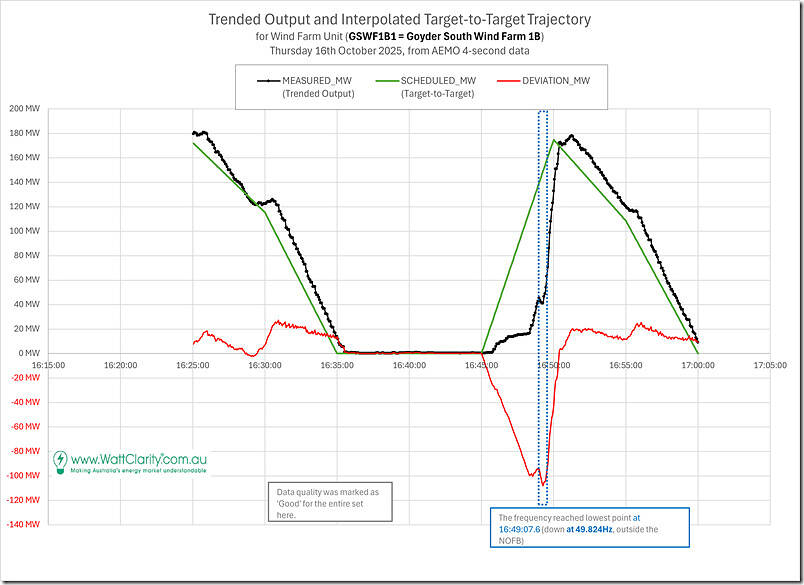Image resolution: width=804 pixels, height=585 pixels.
Task: Click the 16:45:00 x-axis time label
Action: [482, 366]
